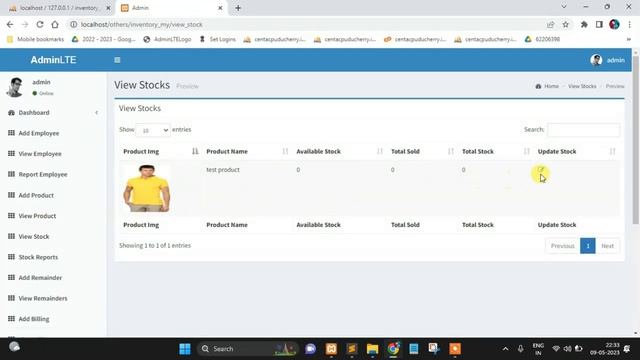
Task: Show more bookmarks overflow chevron
Action: pyautogui.click(x=629, y=39)
